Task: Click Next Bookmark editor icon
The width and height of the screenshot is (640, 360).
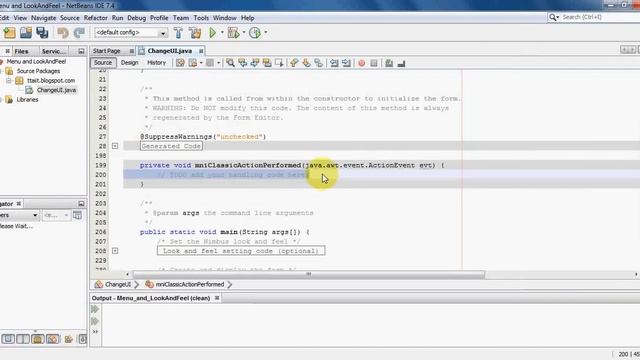Action: click(x=306, y=63)
